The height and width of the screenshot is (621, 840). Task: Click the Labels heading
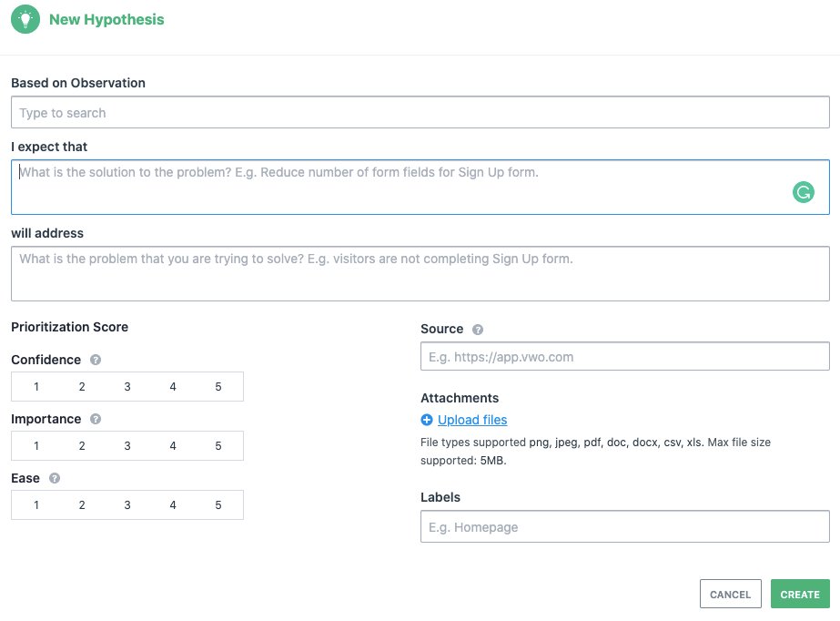(x=440, y=497)
